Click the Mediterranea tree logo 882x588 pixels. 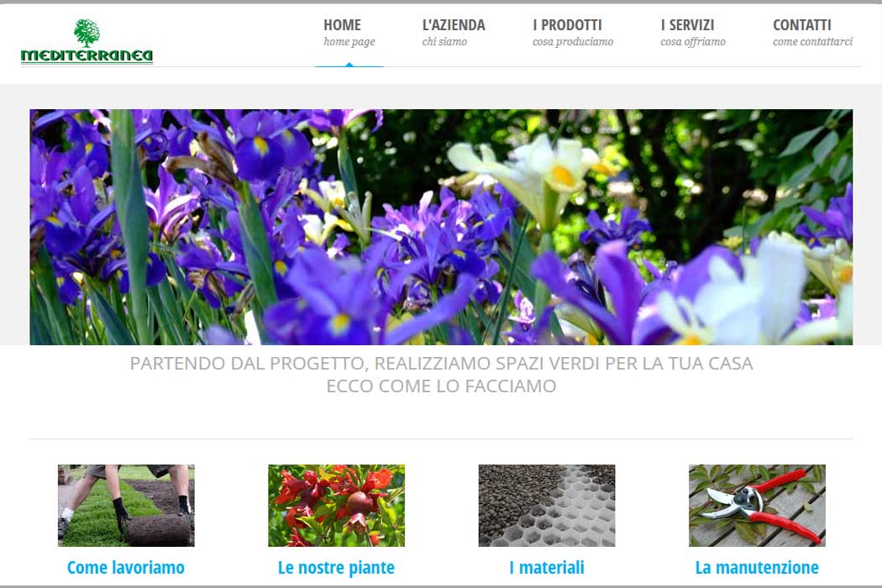[x=87, y=41]
